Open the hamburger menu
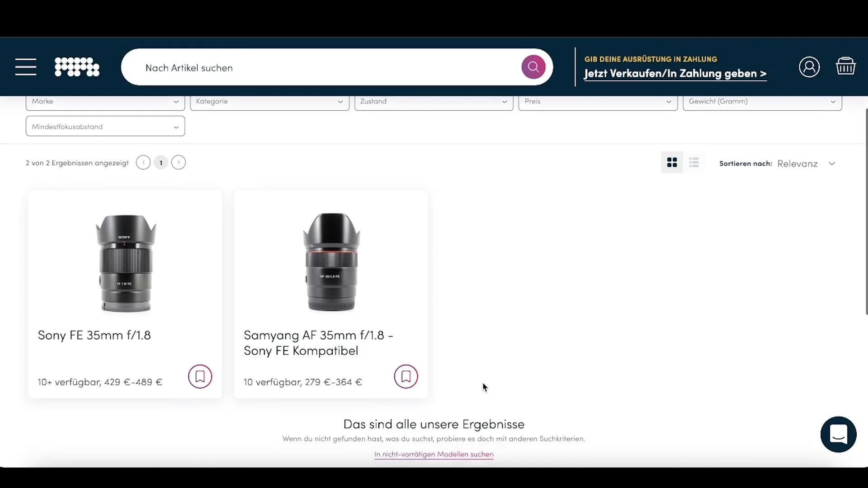This screenshot has height=488, width=868. [26, 67]
